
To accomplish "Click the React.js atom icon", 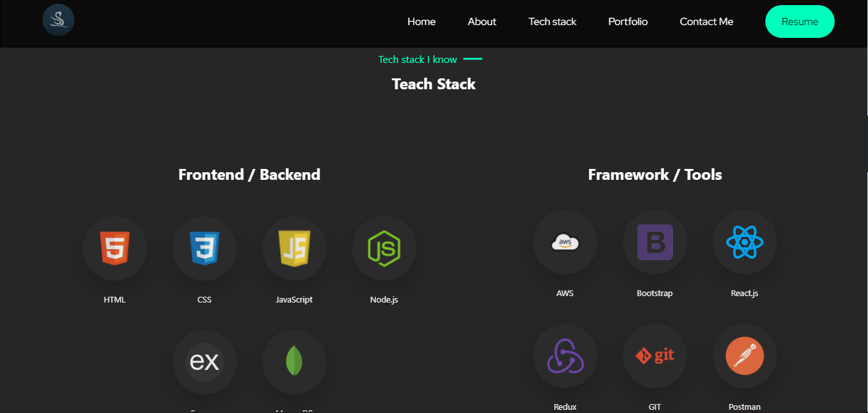I will click(x=744, y=243).
